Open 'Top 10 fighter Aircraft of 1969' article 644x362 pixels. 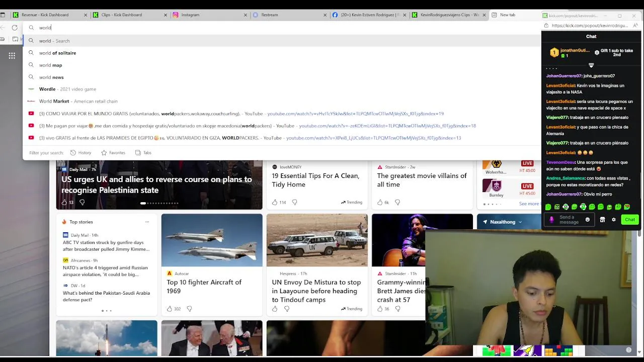pos(204,287)
